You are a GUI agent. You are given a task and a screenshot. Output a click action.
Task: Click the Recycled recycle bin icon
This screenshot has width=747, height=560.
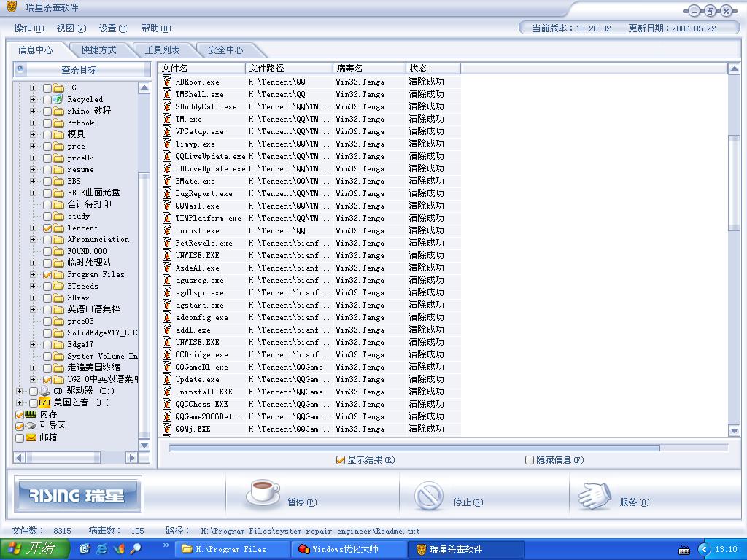pos(58,99)
